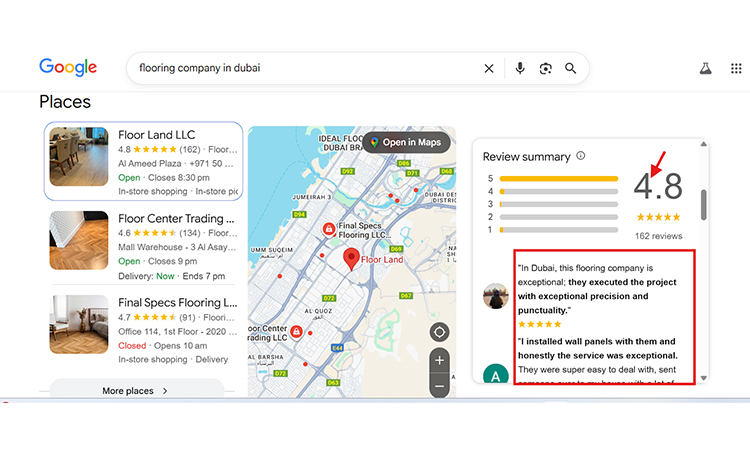Click the Open in Maps button

click(406, 142)
